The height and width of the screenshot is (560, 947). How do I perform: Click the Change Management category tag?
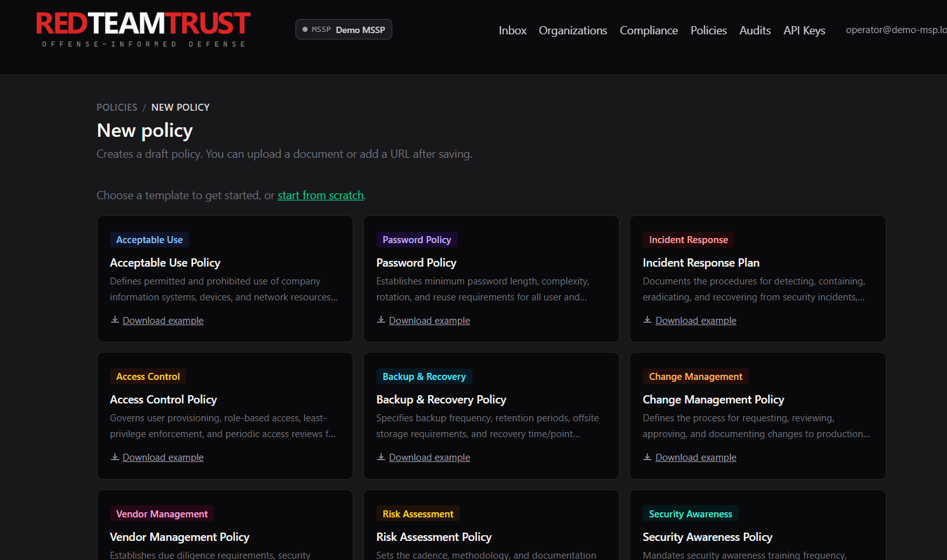click(695, 377)
